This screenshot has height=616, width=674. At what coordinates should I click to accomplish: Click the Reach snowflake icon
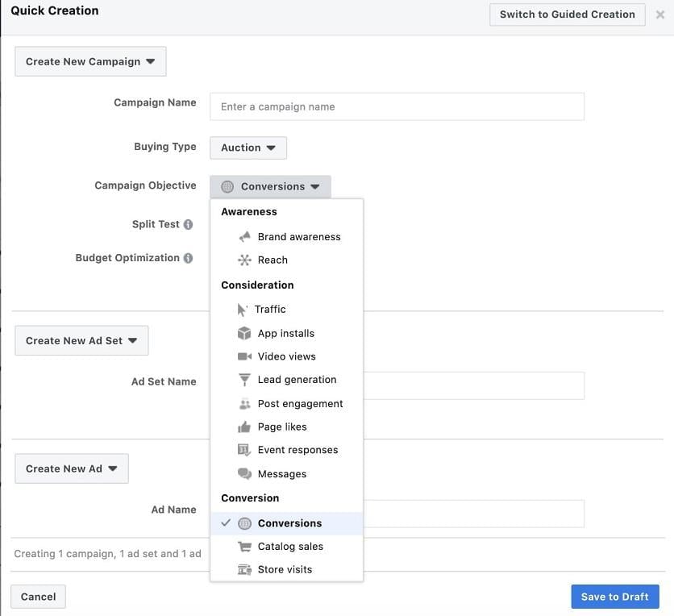(x=244, y=260)
